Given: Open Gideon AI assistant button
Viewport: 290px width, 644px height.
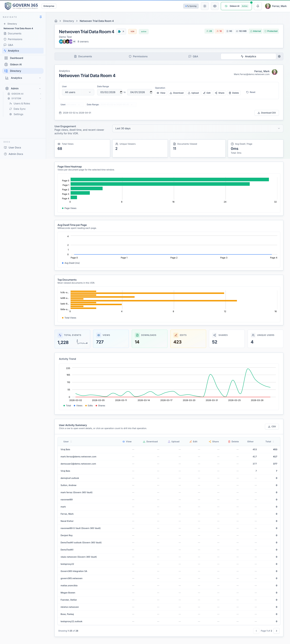Looking at the screenshot, I should (x=236, y=6).
